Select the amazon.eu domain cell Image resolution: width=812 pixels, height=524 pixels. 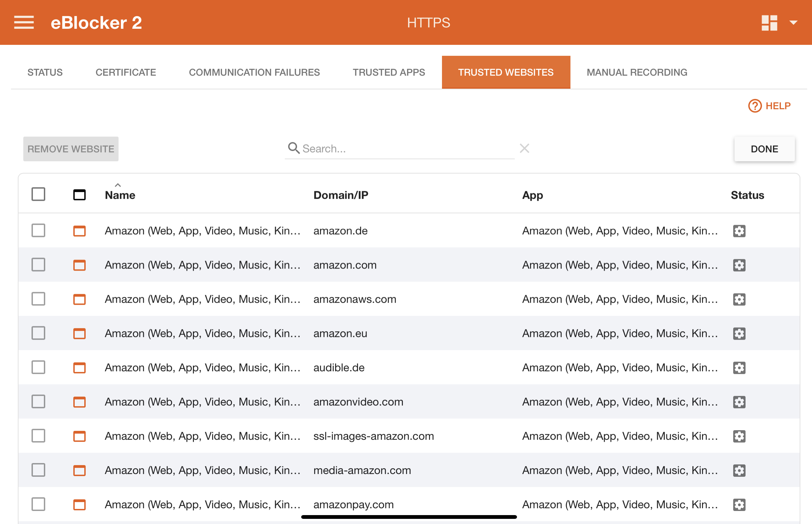click(340, 334)
